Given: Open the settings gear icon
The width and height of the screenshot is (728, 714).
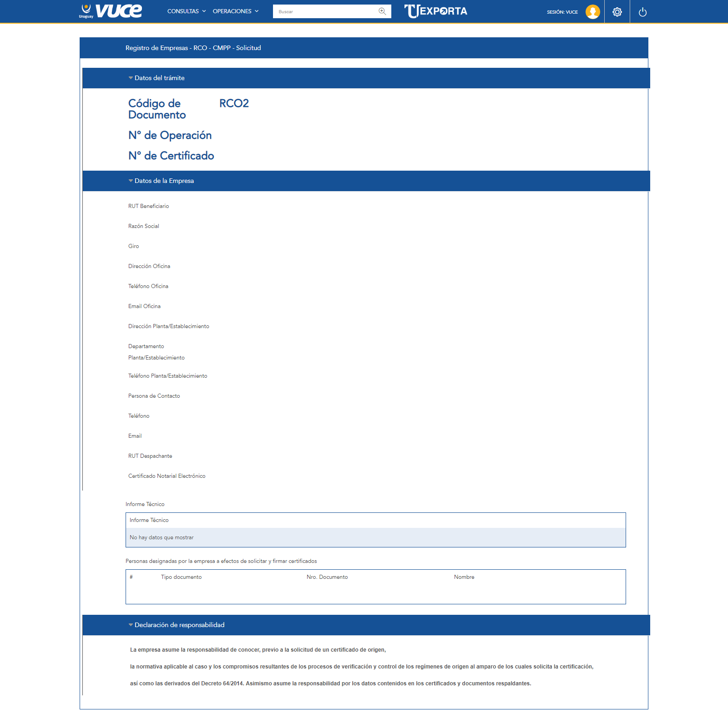Looking at the screenshot, I should pos(617,12).
